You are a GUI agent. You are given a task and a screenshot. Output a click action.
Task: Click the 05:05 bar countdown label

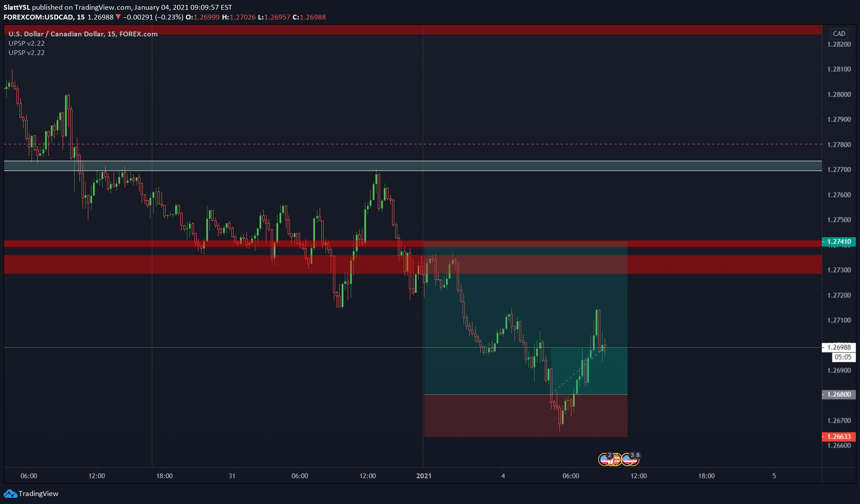(843, 357)
